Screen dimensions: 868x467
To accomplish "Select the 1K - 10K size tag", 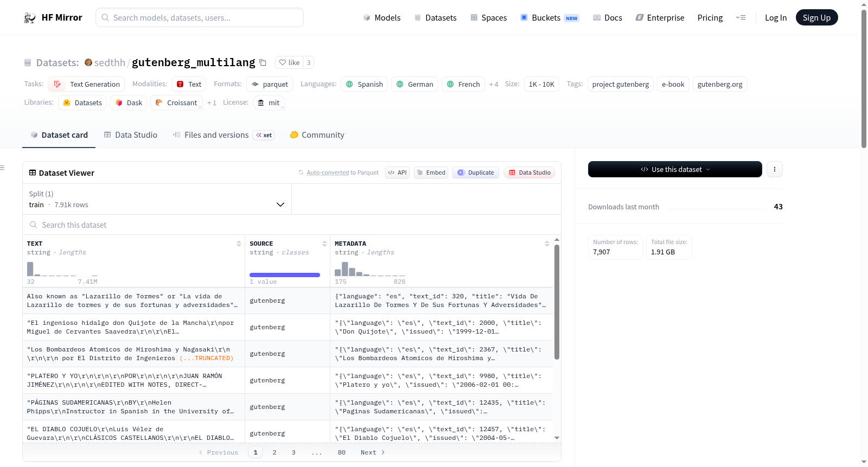I will pos(541,84).
